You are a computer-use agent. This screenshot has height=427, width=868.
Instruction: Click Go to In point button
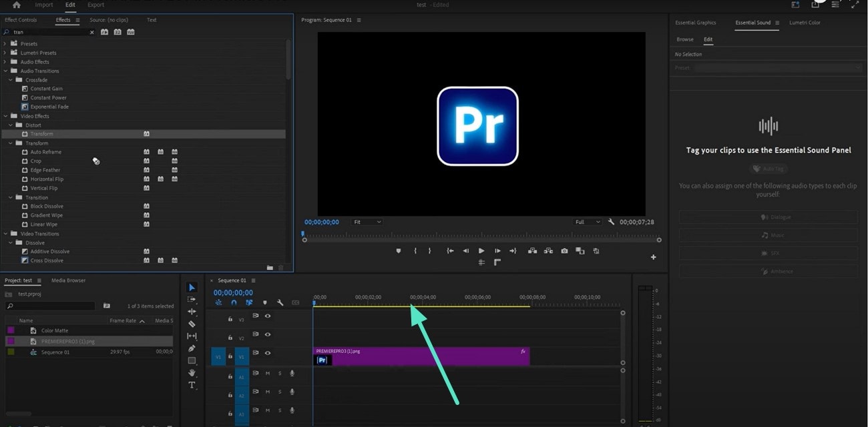(450, 251)
